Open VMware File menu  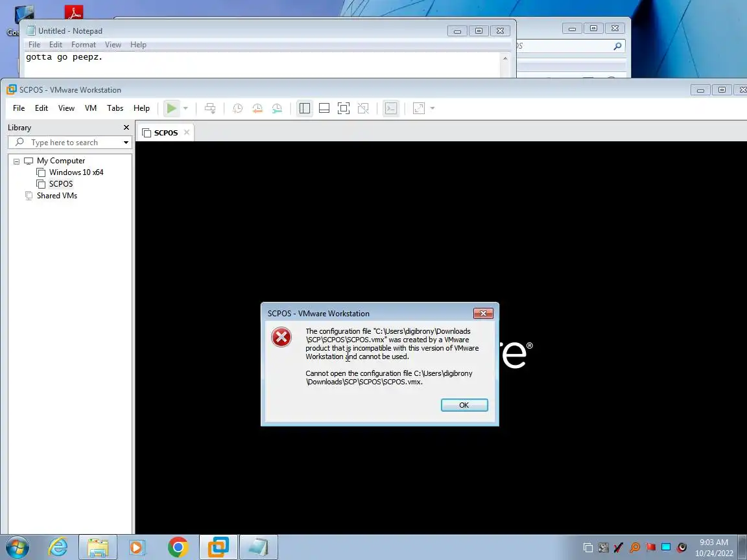click(x=19, y=108)
